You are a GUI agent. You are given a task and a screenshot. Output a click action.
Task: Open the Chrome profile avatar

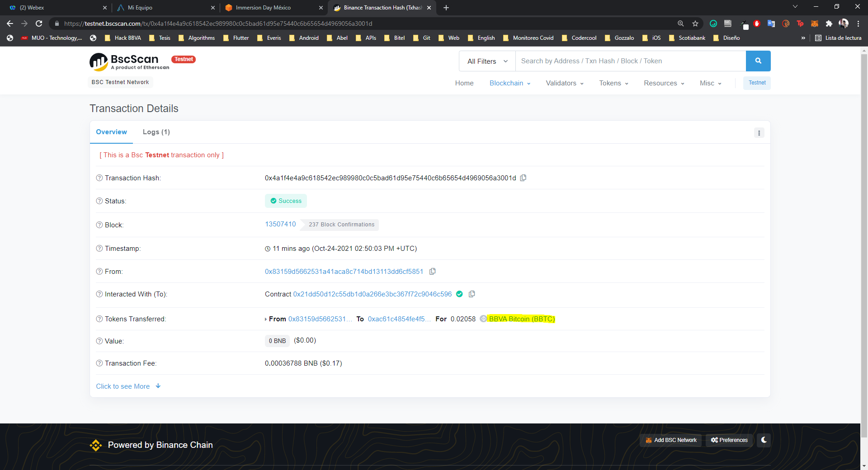(844, 23)
